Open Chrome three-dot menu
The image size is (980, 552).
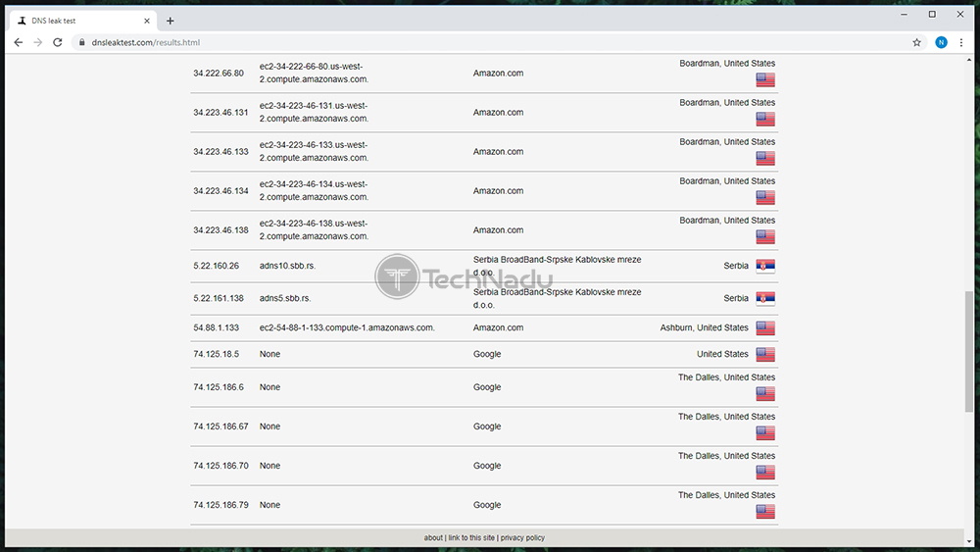(x=961, y=42)
